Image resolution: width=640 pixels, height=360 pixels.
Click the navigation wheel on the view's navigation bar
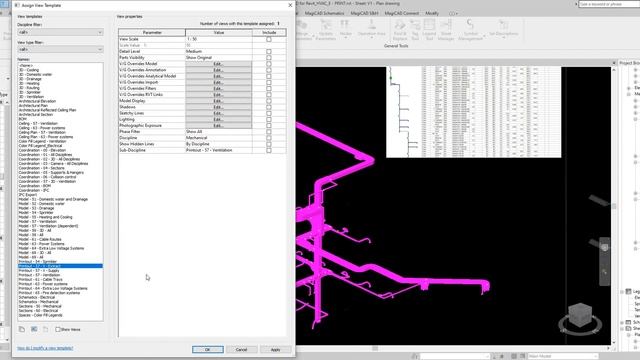click(x=604, y=247)
